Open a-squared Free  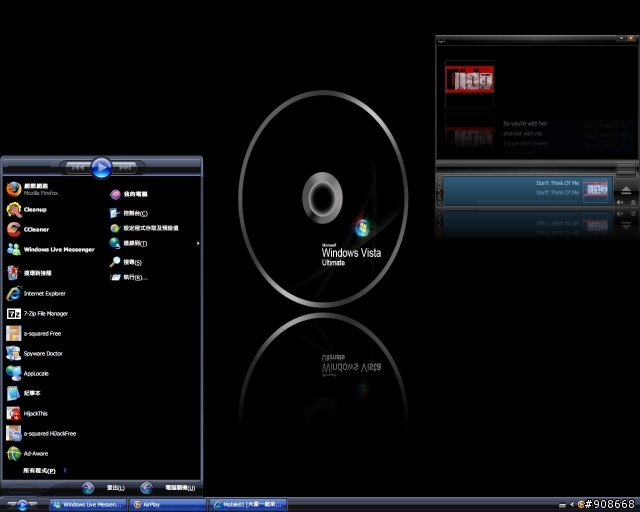33,334
